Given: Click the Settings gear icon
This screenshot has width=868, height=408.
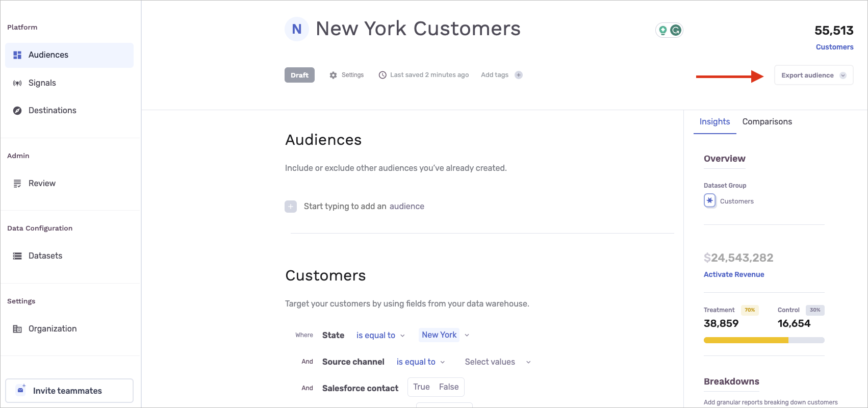Looking at the screenshot, I should pos(333,75).
